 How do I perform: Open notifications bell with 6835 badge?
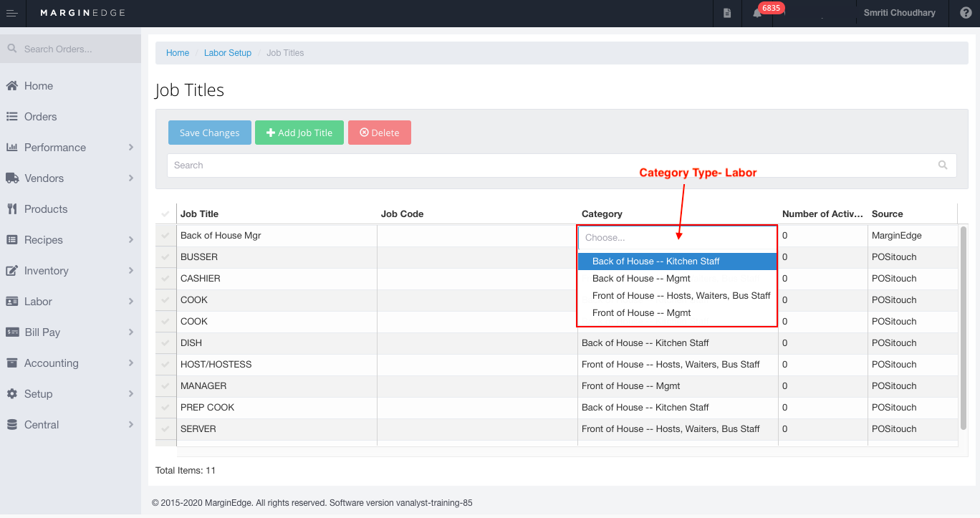tap(757, 13)
